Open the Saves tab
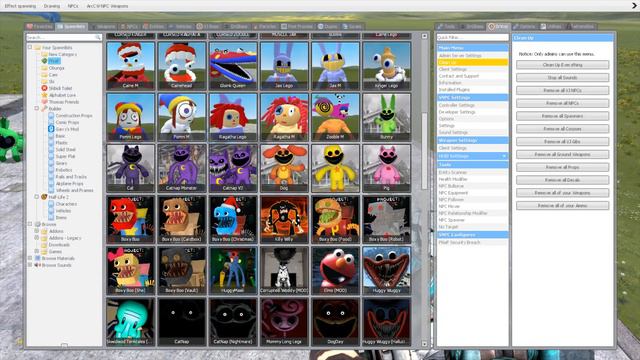The height and width of the screenshot is (360, 640). point(352,27)
